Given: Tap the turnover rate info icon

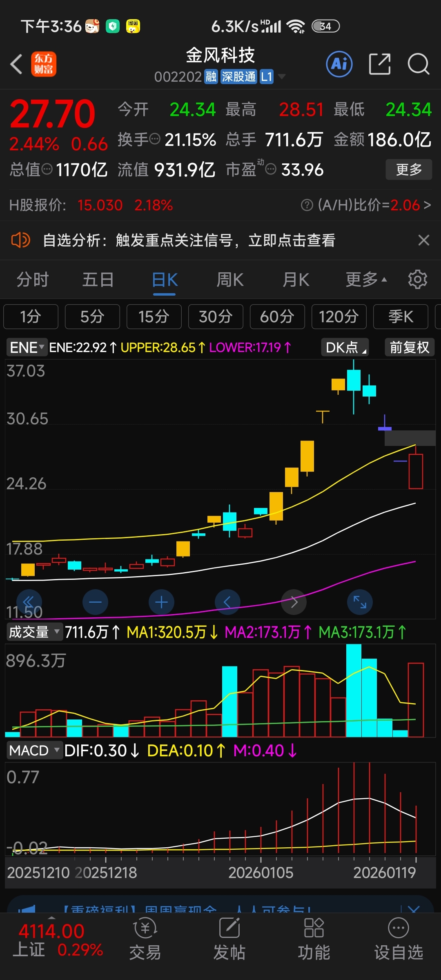Looking at the screenshot, I should click(155, 139).
